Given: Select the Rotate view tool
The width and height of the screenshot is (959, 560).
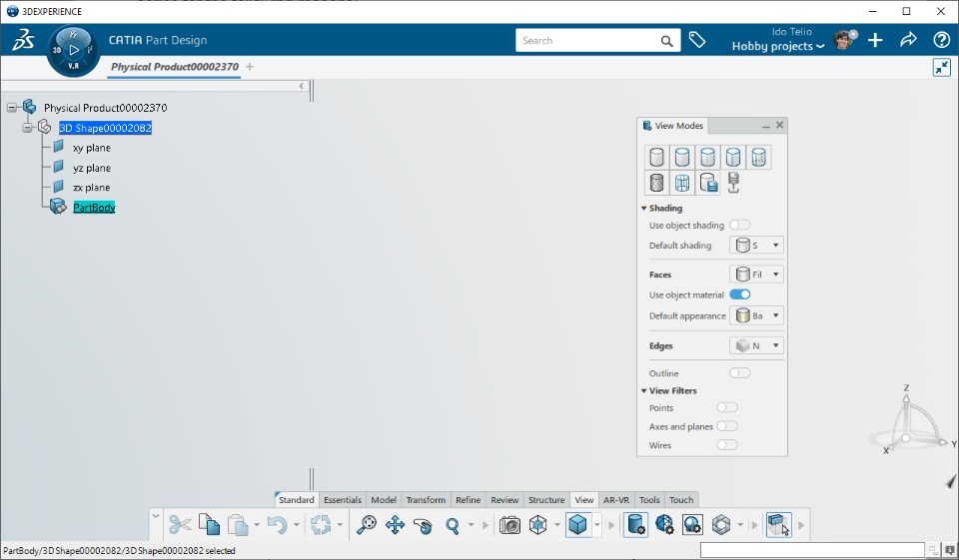Looking at the screenshot, I should 423,525.
